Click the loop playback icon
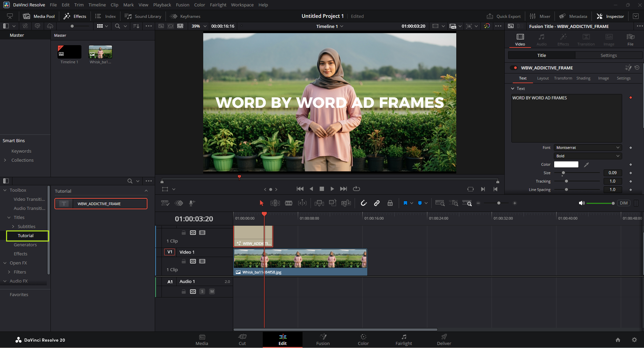Image resolution: width=644 pixels, height=348 pixels. [356, 189]
